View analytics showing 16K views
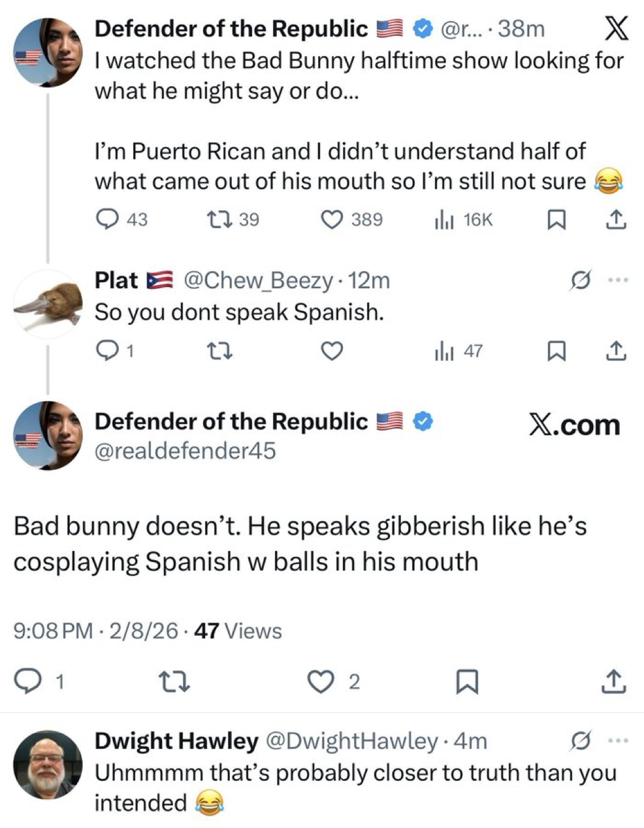644x828 pixels. tap(444, 220)
